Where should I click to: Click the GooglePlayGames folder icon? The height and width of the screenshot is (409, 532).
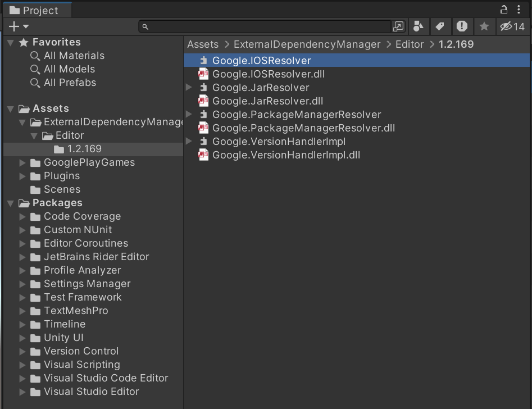(x=35, y=163)
